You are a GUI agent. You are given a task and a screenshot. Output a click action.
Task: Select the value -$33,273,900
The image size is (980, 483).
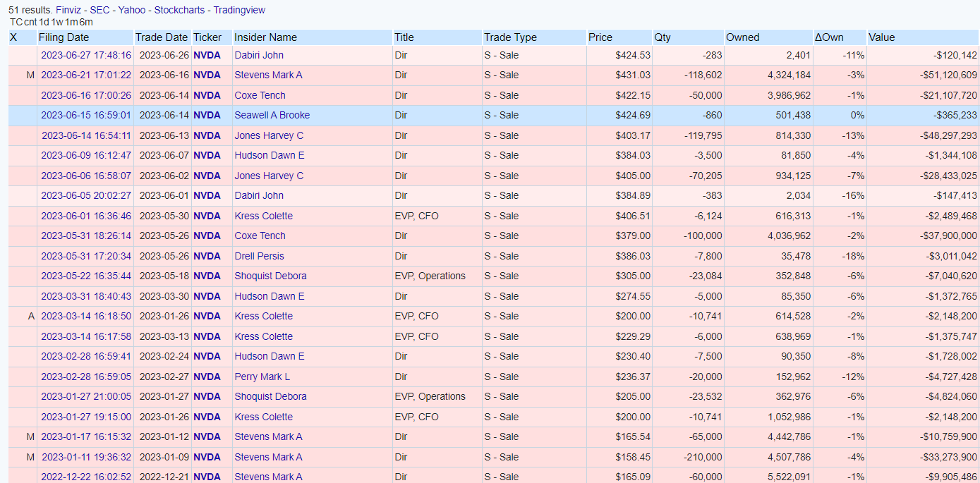click(949, 457)
